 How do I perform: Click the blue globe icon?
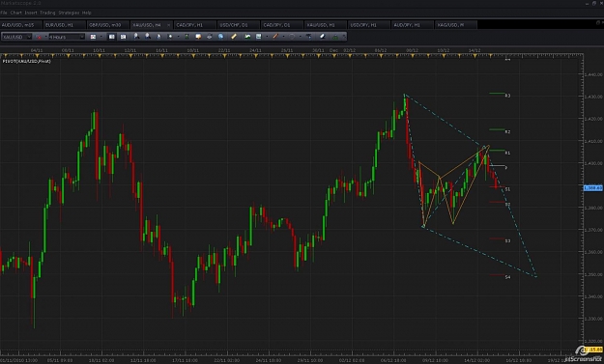click(x=220, y=36)
